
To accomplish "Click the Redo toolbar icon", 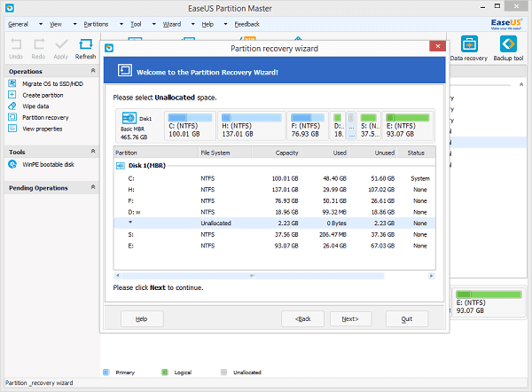I will (39, 44).
